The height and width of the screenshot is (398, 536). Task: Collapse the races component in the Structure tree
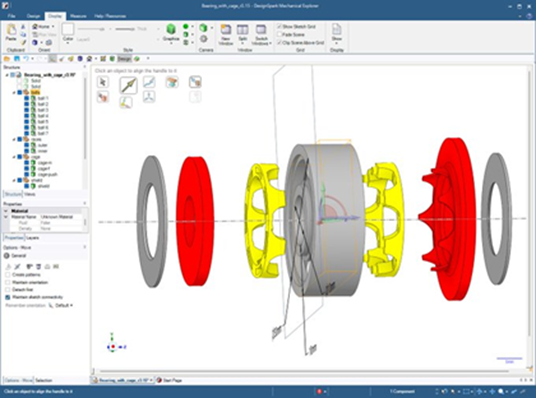point(14,139)
